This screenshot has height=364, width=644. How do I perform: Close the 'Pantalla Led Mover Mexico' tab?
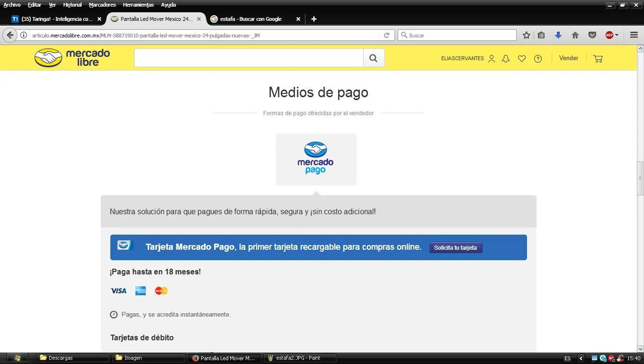tap(199, 19)
